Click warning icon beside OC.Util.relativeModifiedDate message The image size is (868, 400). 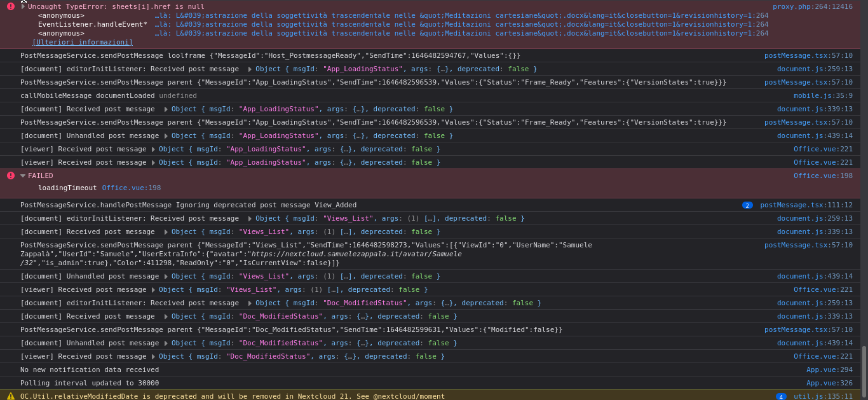(10, 396)
